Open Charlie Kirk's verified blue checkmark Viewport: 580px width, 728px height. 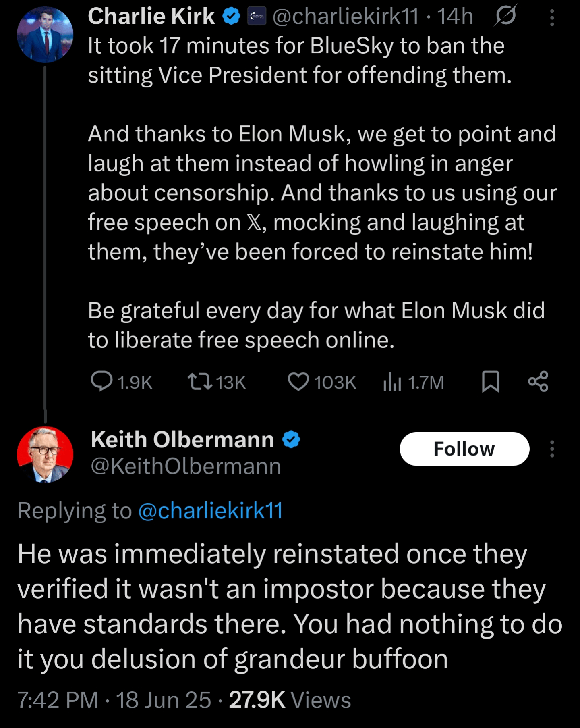pyautogui.click(x=232, y=17)
